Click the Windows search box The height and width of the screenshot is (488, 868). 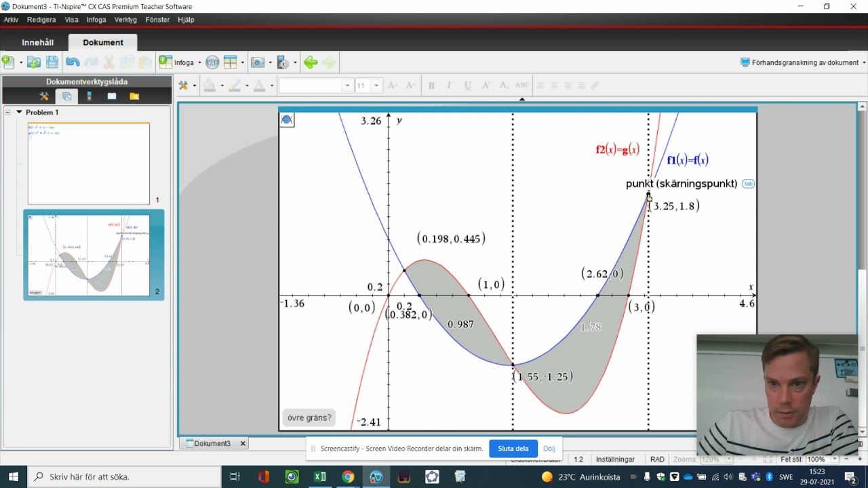click(x=124, y=476)
